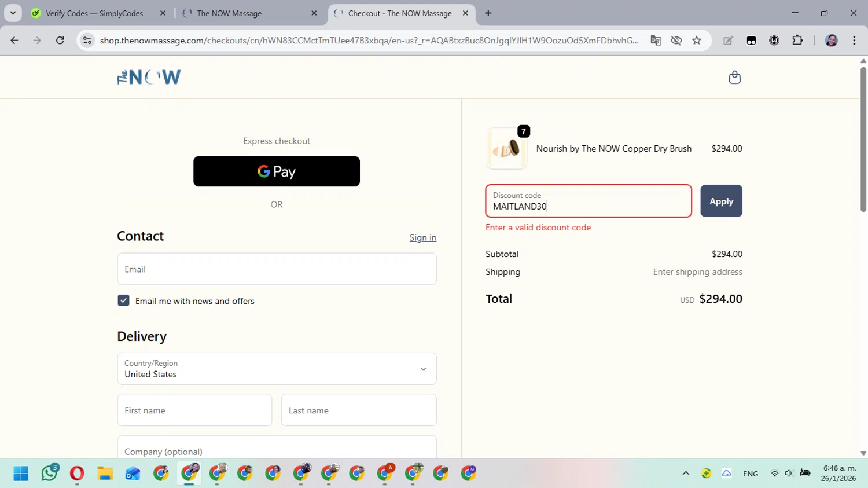Image resolution: width=868 pixels, height=488 pixels.
Task: Launch Opera browser from taskbar
Action: 77,474
